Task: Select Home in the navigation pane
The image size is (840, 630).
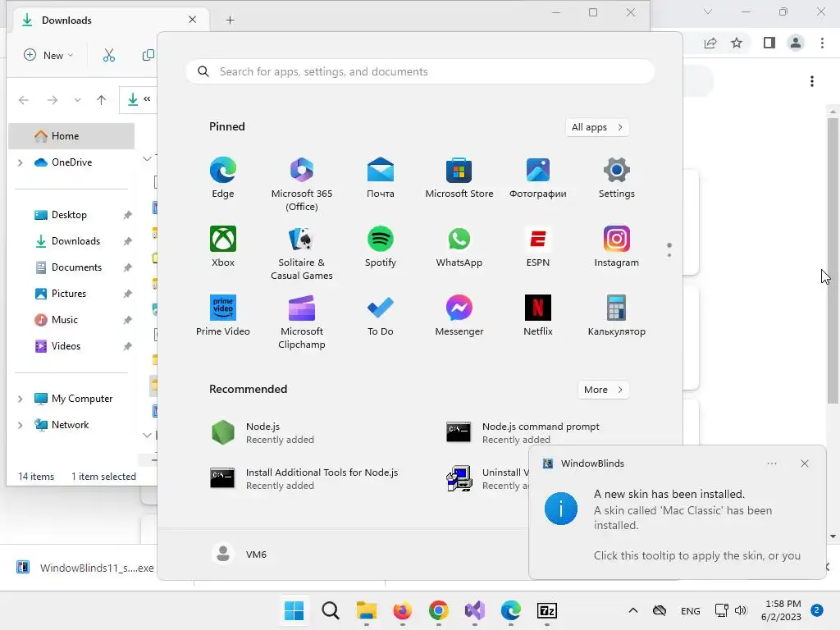Action: 71,136
